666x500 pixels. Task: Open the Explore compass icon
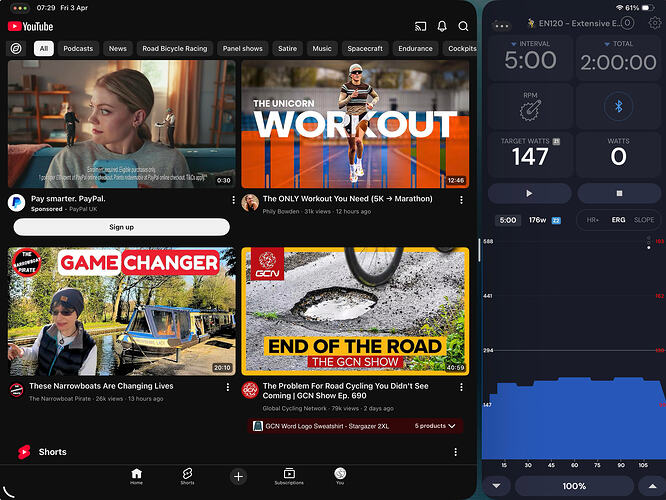pos(17,48)
